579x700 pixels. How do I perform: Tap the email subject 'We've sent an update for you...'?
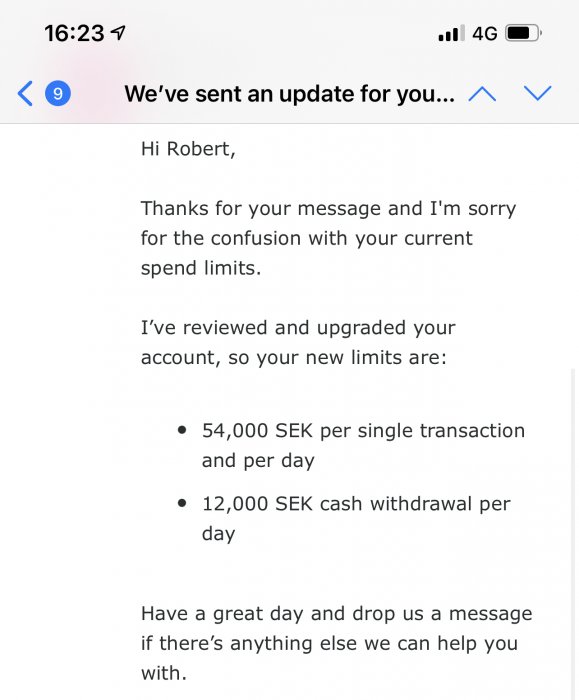click(290, 94)
